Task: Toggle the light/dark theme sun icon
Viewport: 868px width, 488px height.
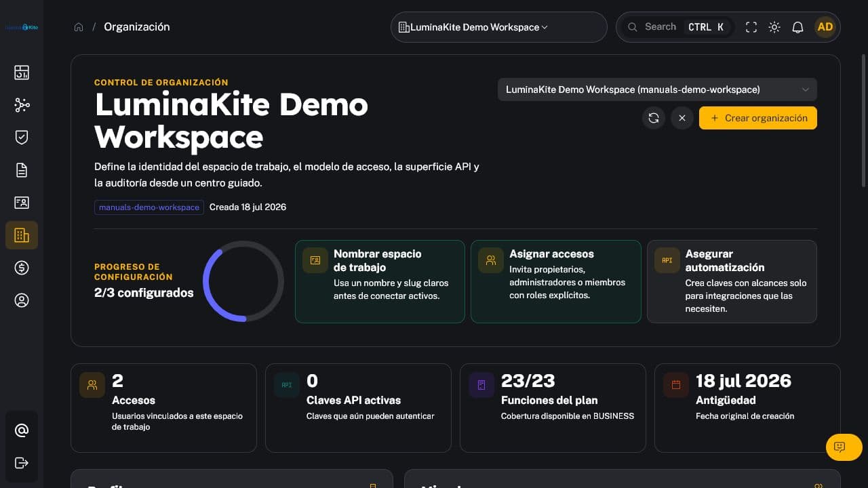Action: click(x=774, y=27)
